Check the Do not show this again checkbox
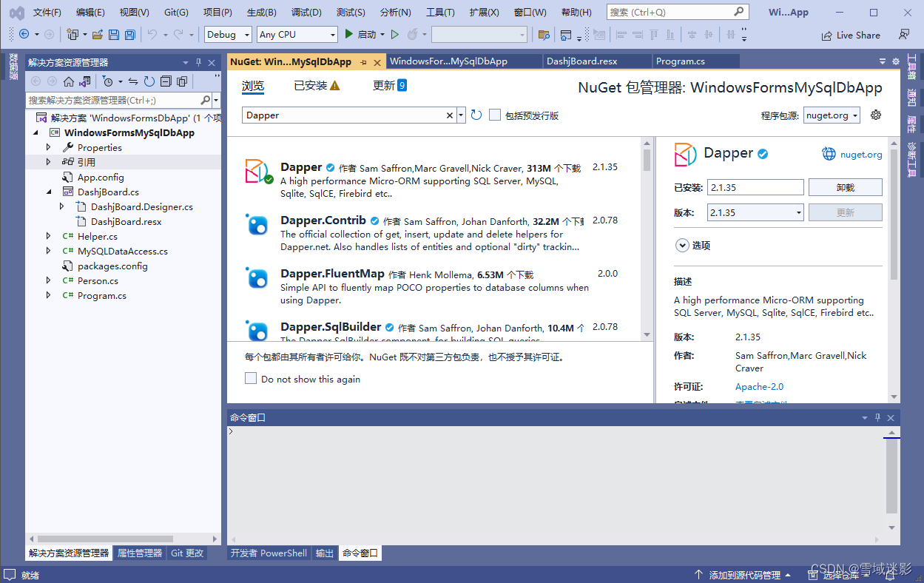 pos(251,378)
